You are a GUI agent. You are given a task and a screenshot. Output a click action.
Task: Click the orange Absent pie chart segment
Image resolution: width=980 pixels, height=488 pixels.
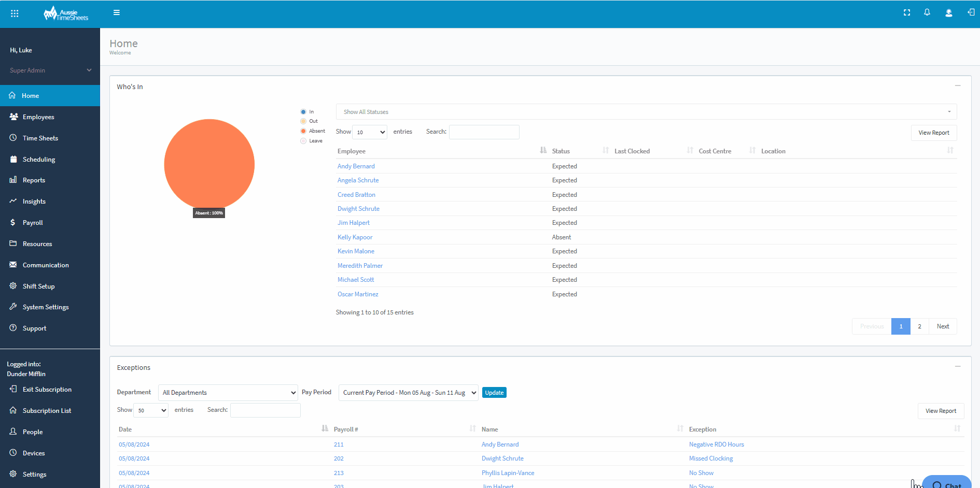point(209,164)
